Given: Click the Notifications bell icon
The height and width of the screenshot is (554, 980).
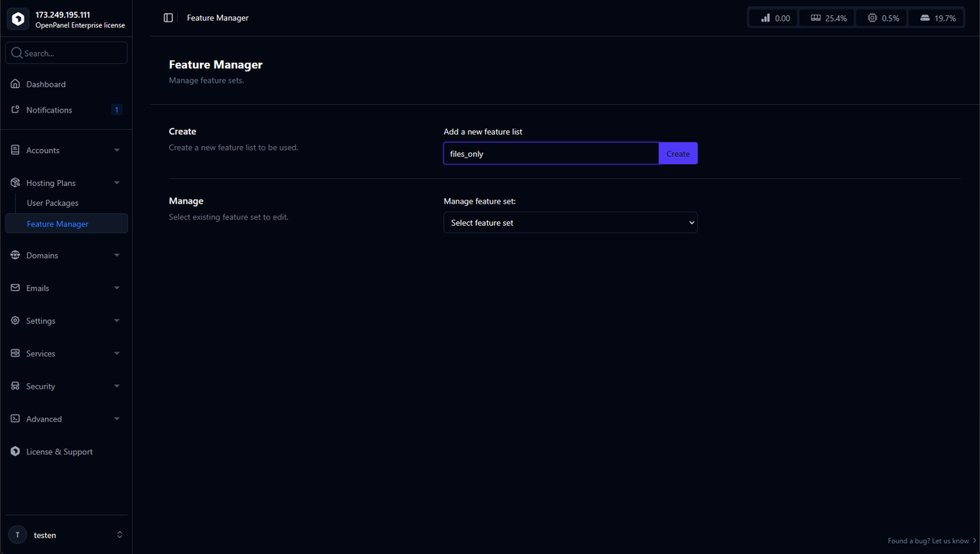Looking at the screenshot, I should click(15, 110).
